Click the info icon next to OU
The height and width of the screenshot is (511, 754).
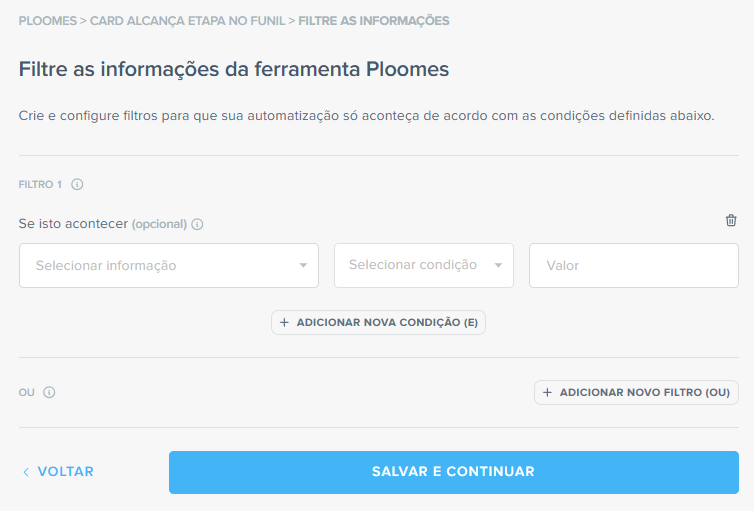click(49, 392)
